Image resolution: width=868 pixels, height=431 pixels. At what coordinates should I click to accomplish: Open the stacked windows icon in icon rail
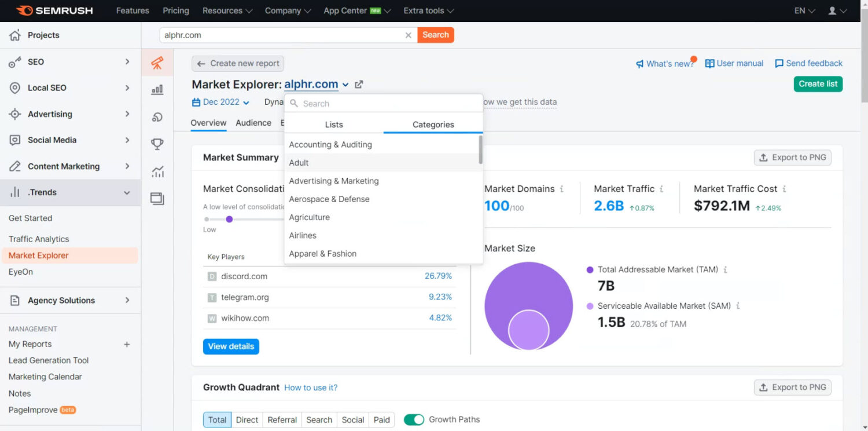(x=157, y=199)
